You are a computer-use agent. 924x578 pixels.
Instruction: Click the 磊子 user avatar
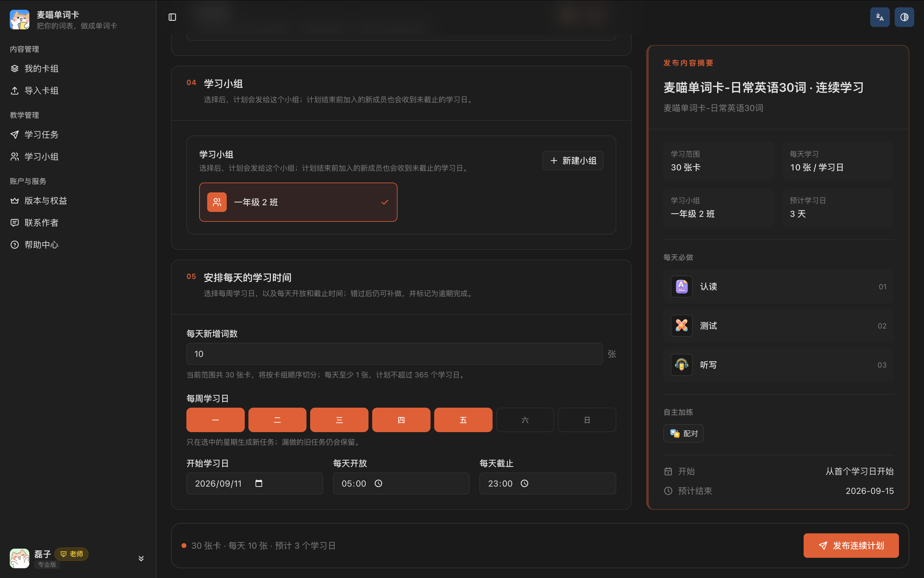[x=20, y=558]
